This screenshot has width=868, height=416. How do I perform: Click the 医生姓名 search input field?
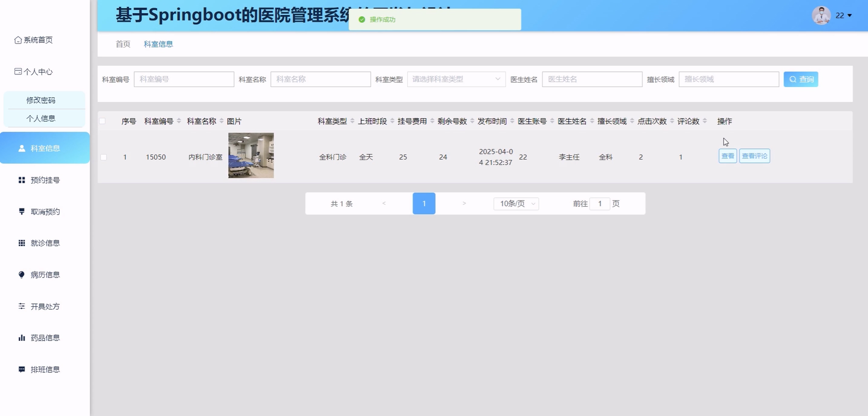592,79
